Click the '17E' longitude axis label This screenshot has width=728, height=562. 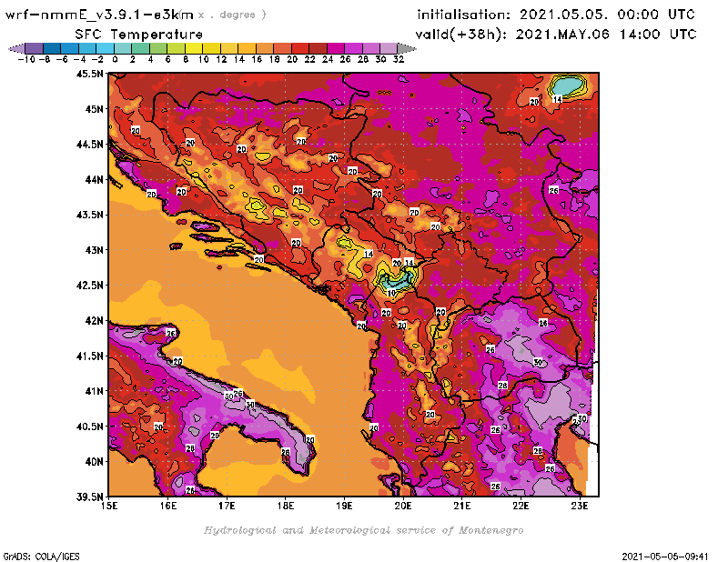click(227, 506)
